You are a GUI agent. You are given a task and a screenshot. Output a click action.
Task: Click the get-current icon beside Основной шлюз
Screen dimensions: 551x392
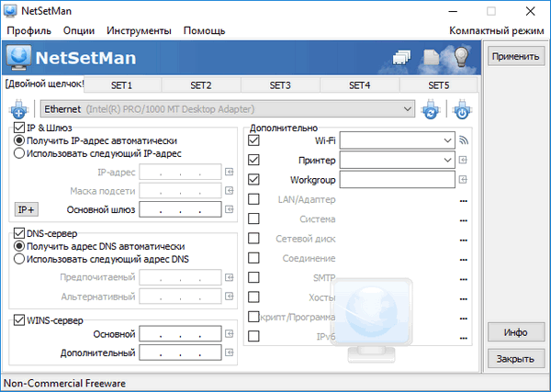230,209
